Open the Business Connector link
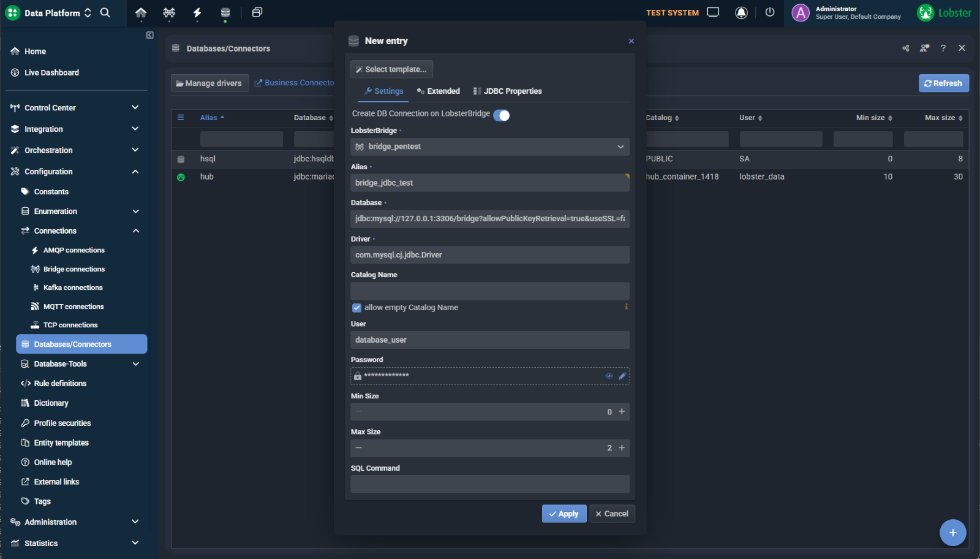The height and width of the screenshot is (559, 980). coord(295,83)
